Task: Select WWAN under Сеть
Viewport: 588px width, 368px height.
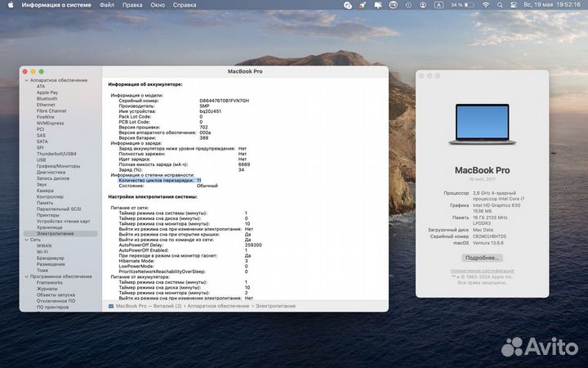Action: pos(44,245)
